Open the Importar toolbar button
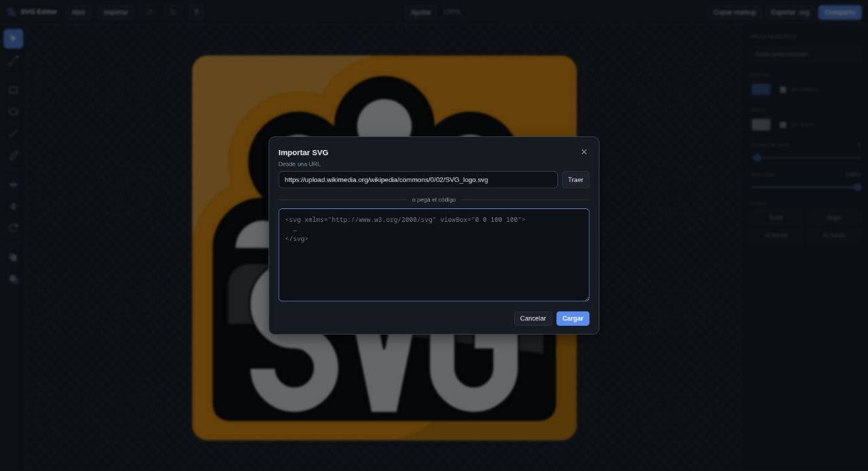Viewport: 868px width, 471px height. point(116,12)
